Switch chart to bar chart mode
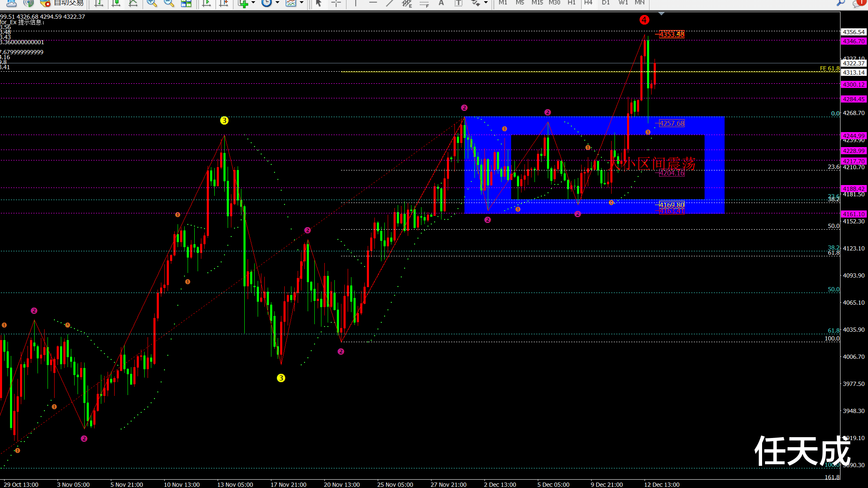The width and height of the screenshot is (868, 488). tap(99, 3)
